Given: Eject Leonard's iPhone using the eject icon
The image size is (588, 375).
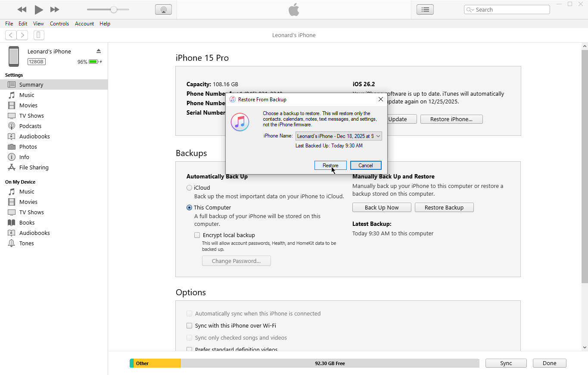Looking at the screenshot, I should [99, 51].
